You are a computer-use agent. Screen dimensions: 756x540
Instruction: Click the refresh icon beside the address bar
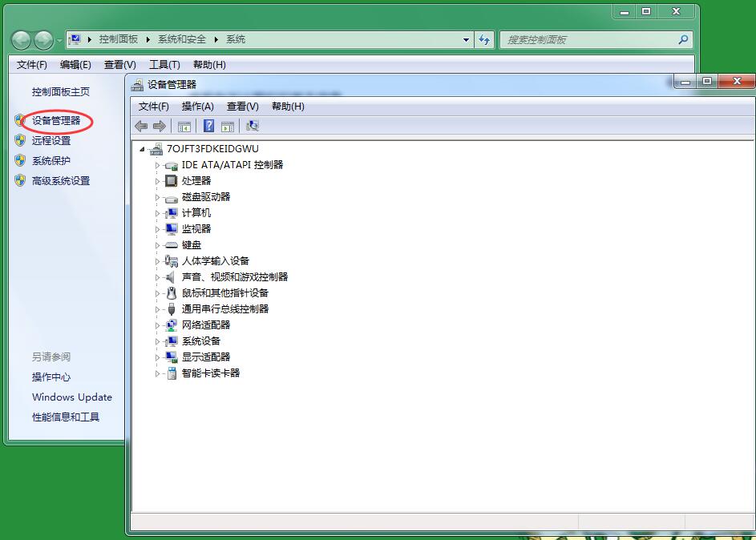483,39
